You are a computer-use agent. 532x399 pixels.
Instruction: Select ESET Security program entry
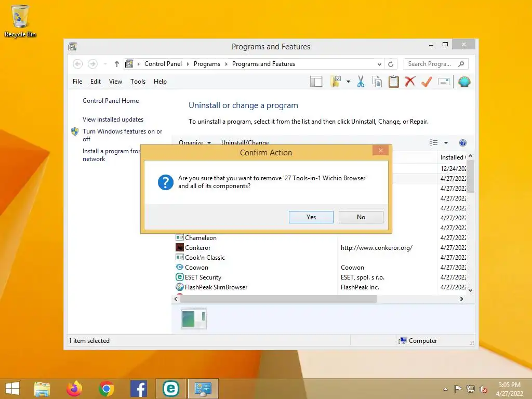pos(203,277)
